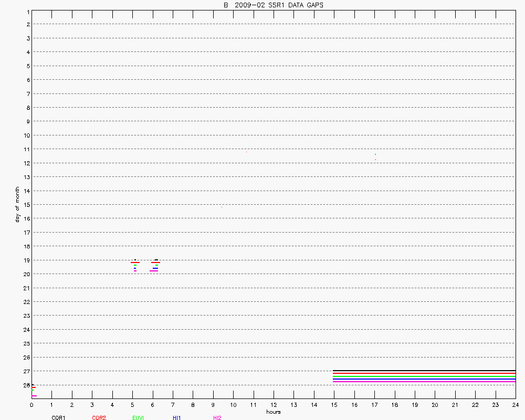The image size is (525, 420).
Task: Click the blue HI1 legend label
Action: click(x=177, y=418)
